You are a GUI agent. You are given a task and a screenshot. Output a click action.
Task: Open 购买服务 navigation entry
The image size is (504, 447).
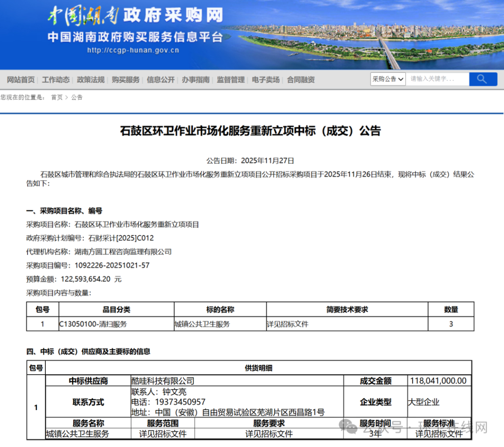click(x=126, y=80)
